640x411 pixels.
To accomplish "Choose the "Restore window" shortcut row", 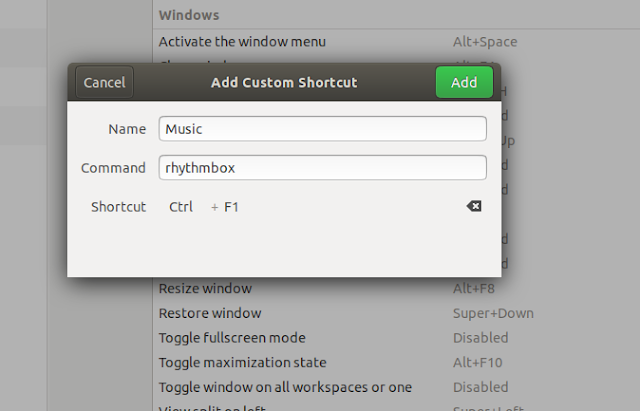I will (210, 313).
